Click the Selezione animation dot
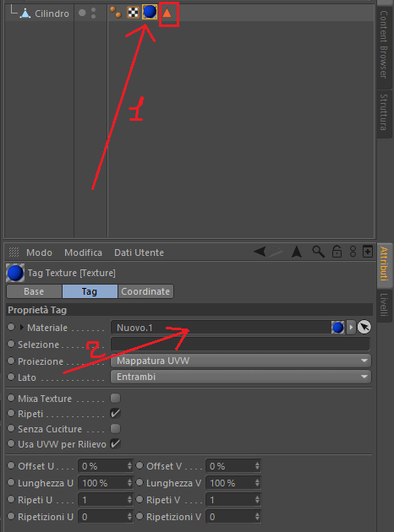 pos(11,344)
